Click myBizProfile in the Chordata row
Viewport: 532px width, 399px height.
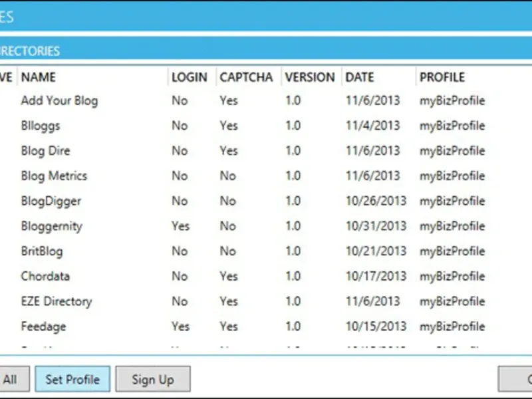tap(452, 276)
